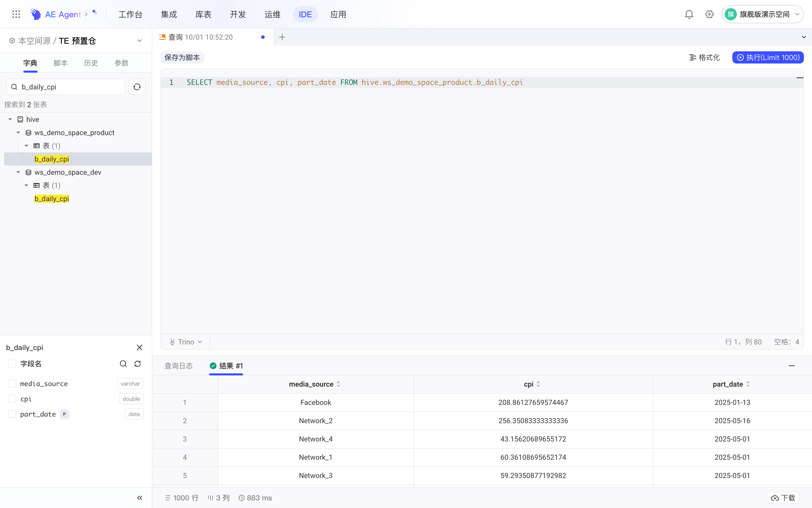The image size is (812, 508).
Task: Go to the 工作台 menu
Action: click(130, 14)
